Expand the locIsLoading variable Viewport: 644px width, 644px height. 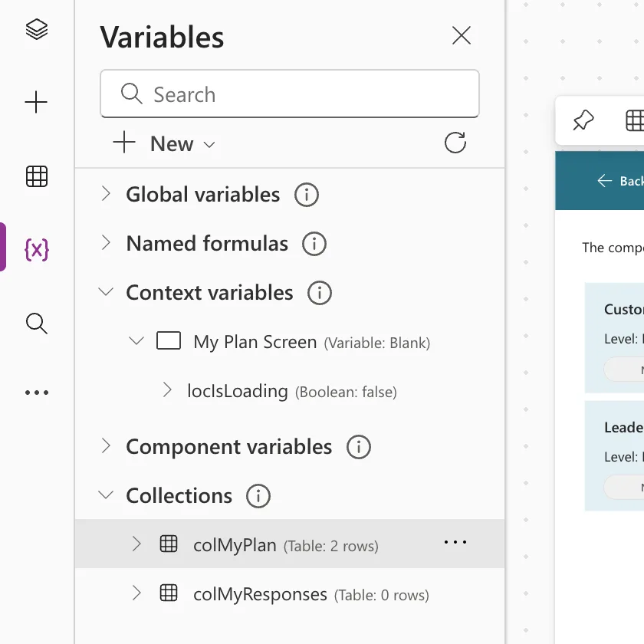pyautogui.click(x=167, y=389)
